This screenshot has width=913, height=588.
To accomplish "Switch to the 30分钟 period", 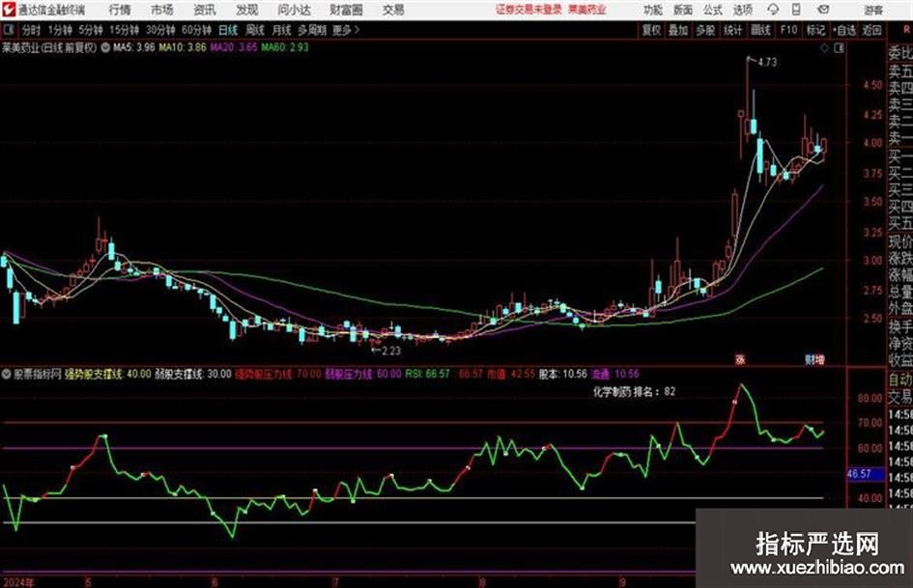I will 160,30.
